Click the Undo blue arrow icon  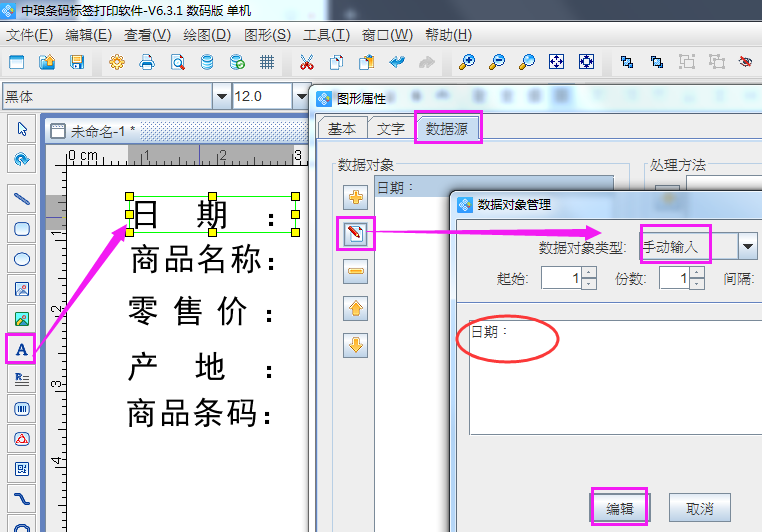397,62
